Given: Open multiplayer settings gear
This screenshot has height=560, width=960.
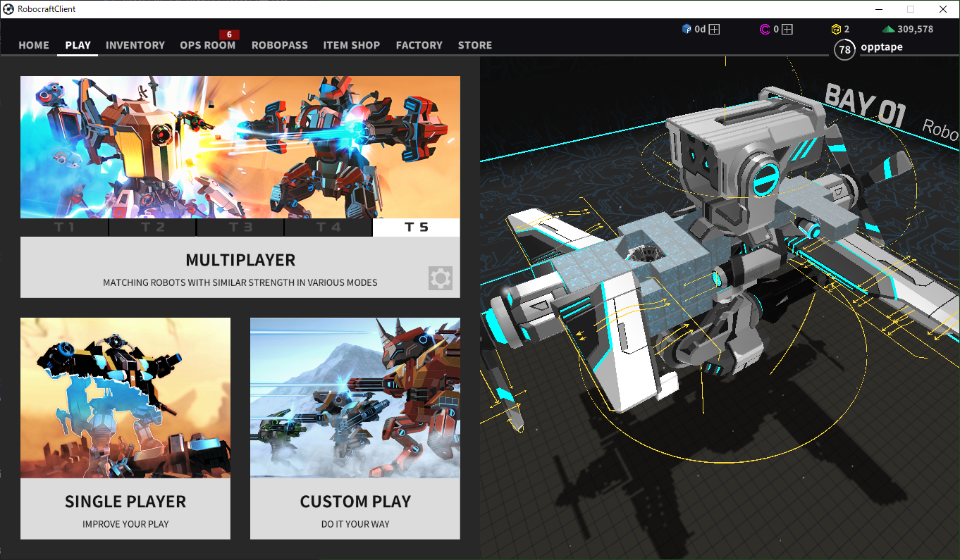Looking at the screenshot, I should [441, 279].
